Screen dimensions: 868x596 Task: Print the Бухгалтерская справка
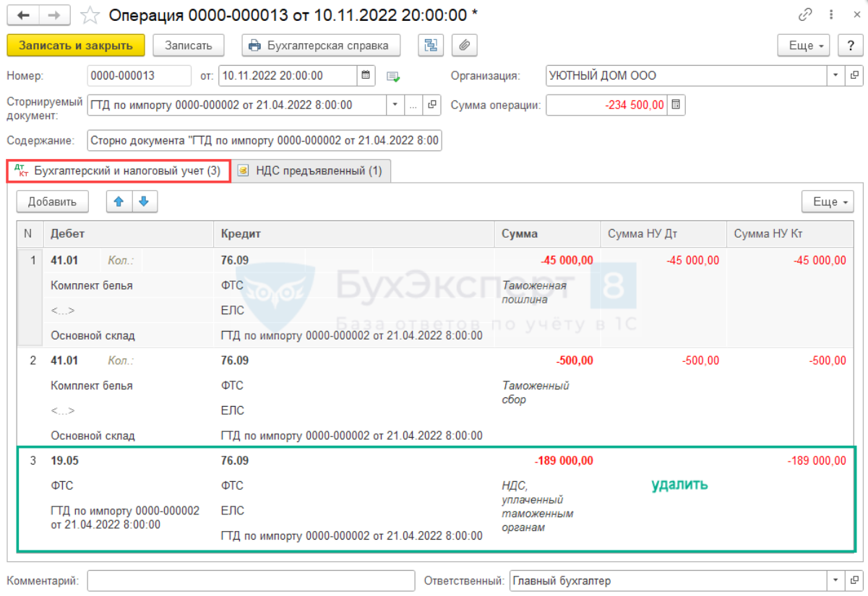[321, 45]
